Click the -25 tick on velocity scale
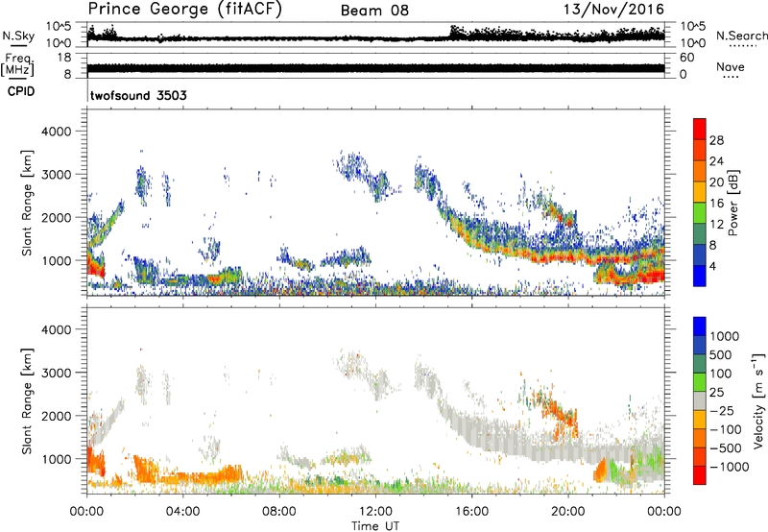This screenshot has width=768, height=532. tap(721, 410)
